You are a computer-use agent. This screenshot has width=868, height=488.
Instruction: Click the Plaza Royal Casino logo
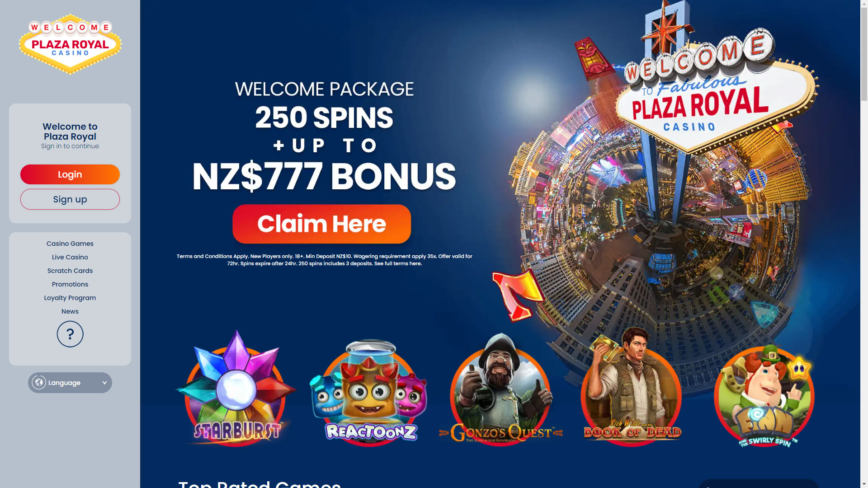click(x=70, y=44)
